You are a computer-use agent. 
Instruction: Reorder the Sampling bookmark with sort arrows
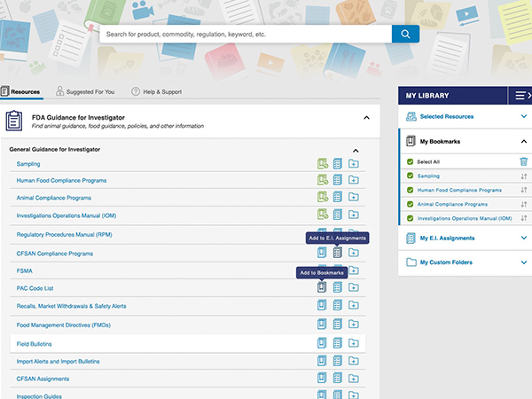pyautogui.click(x=523, y=176)
